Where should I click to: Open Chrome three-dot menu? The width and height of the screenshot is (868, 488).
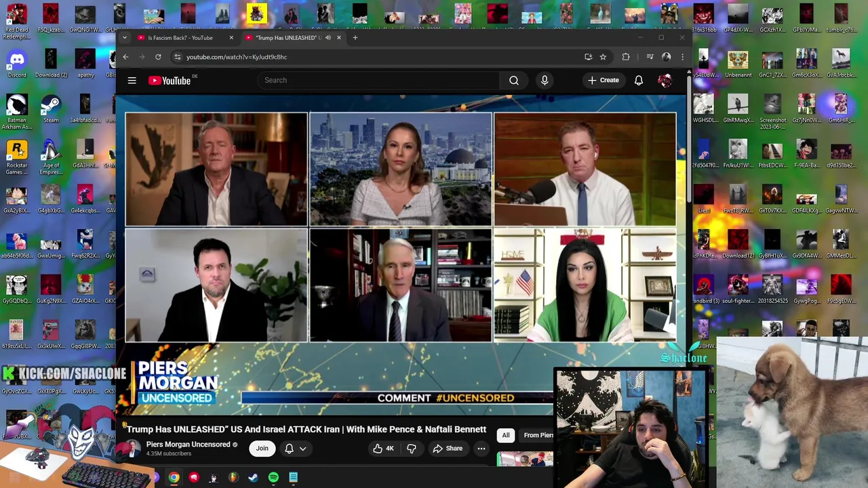click(682, 57)
